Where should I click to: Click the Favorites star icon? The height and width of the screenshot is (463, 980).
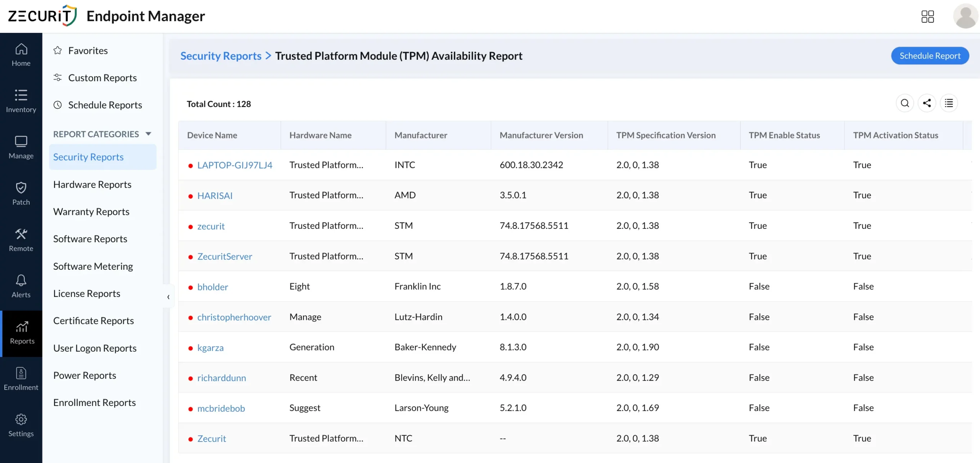tap(58, 51)
